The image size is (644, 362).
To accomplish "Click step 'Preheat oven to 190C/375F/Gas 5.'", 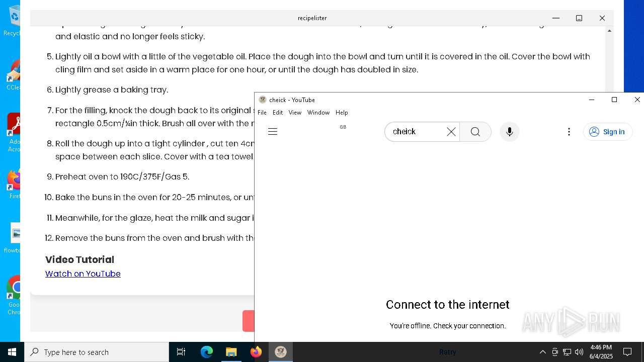I will pos(122,177).
